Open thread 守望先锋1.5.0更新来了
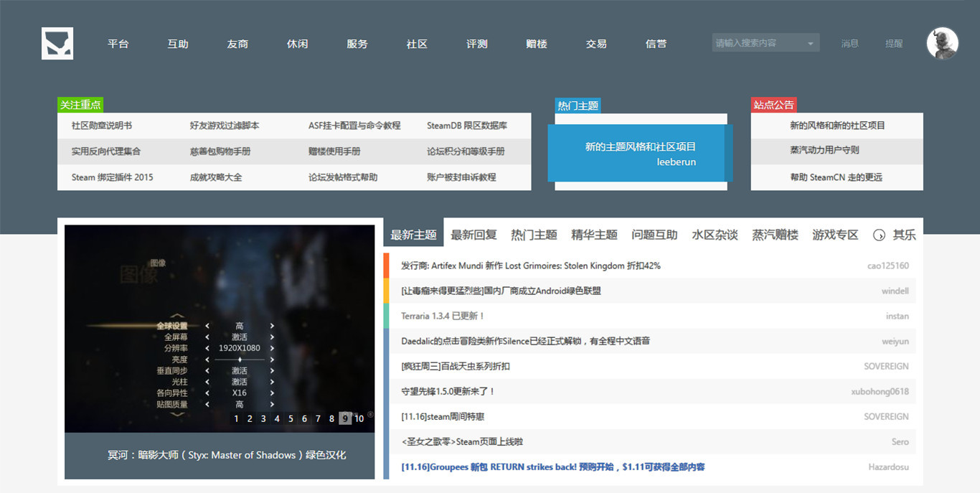This screenshot has height=493, width=980. (448, 391)
